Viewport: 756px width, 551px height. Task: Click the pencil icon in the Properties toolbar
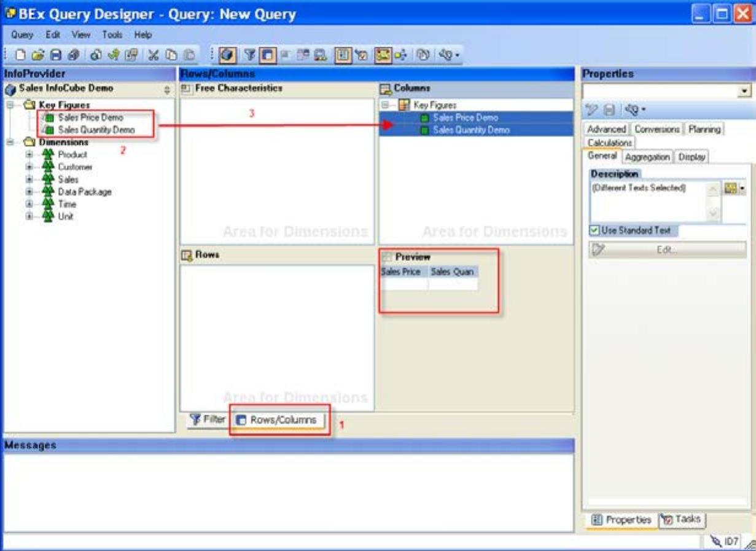pyautogui.click(x=592, y=110)
